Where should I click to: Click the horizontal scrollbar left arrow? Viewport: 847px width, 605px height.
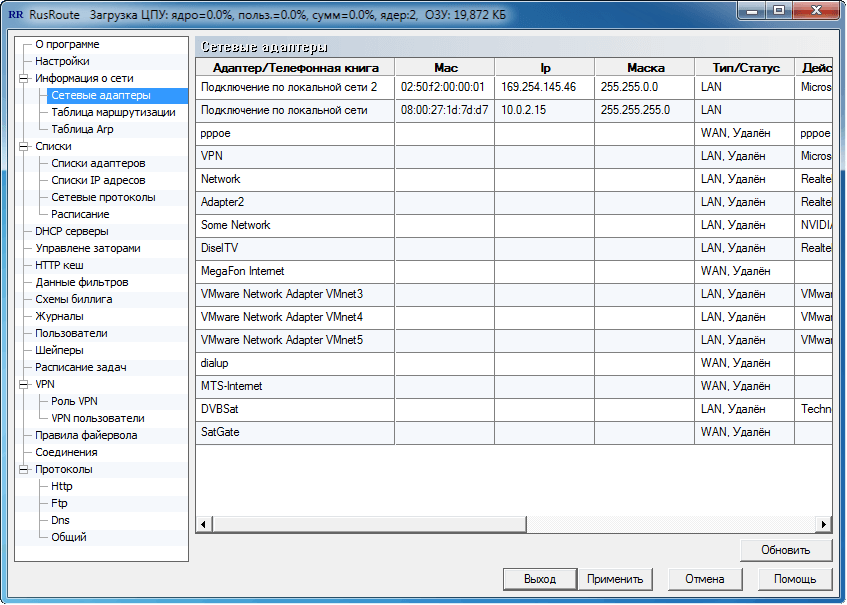[204, 525]
